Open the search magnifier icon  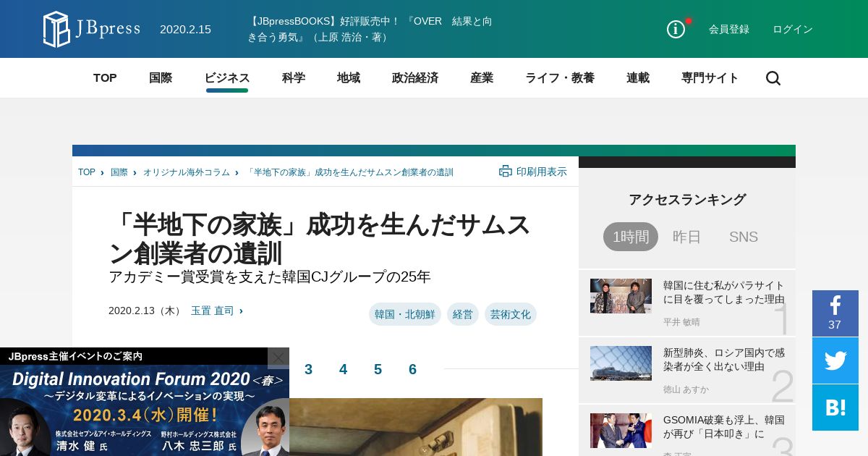click(773, 78)
